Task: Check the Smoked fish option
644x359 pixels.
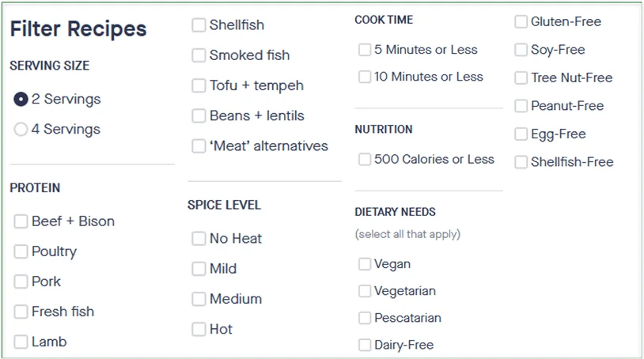Action: [x=199, y=55]
